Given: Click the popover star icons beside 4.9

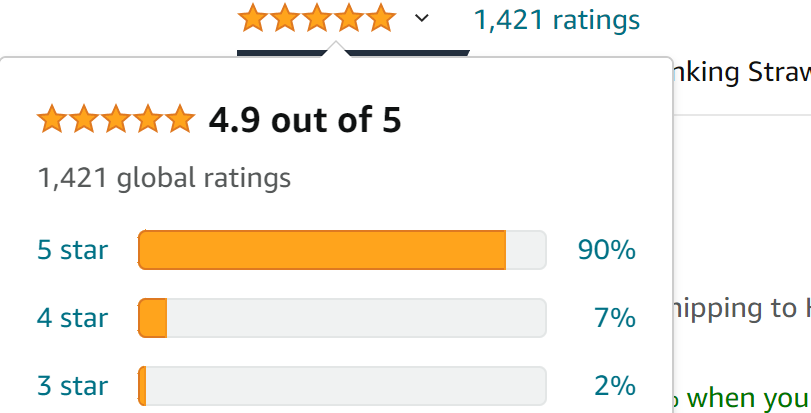Looking at the screenshot, I should pyautogui.click(x=116, y=118).
